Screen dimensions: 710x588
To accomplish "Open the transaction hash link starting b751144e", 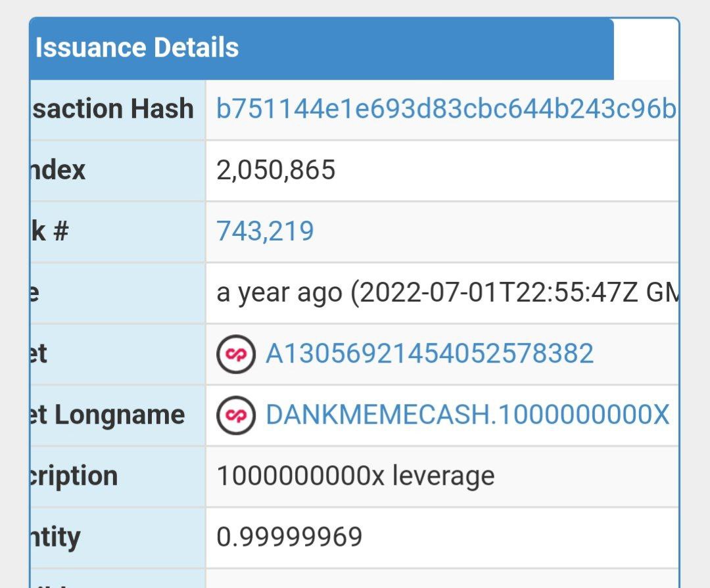I will point(446,109).
